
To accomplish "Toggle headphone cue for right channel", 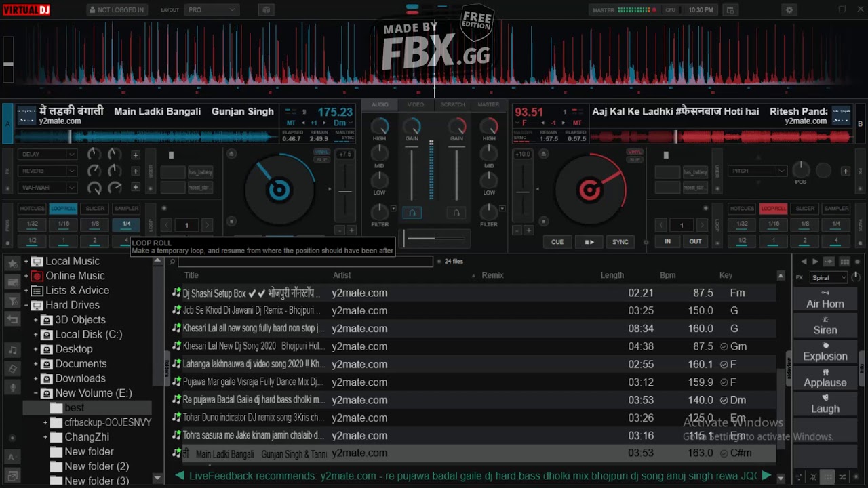I will click(456, 213).
